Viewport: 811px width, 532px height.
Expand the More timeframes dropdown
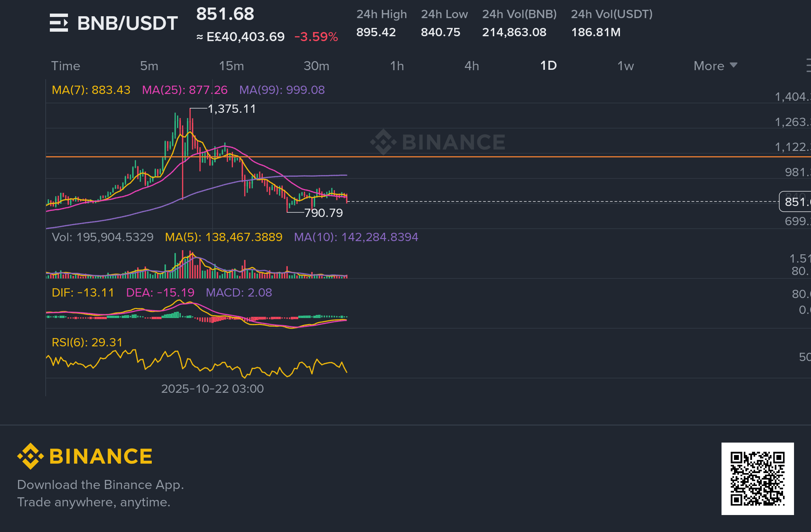(709, 66)
